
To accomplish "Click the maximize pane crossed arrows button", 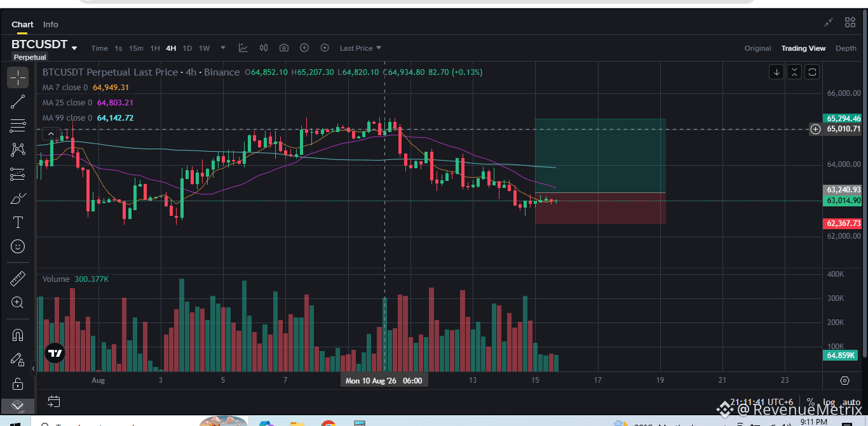I will (x=794, y=72).
